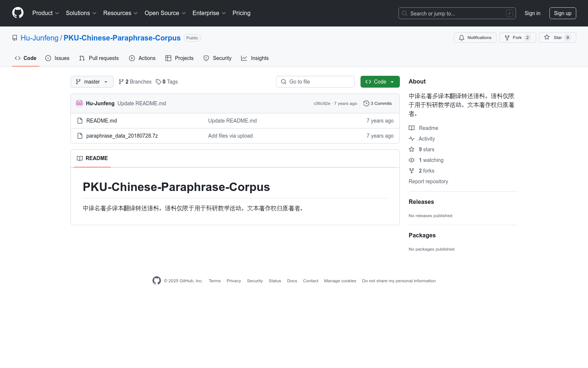588x368 pixels.
Task: Click the Pricing link
Action: coord(241,13)
